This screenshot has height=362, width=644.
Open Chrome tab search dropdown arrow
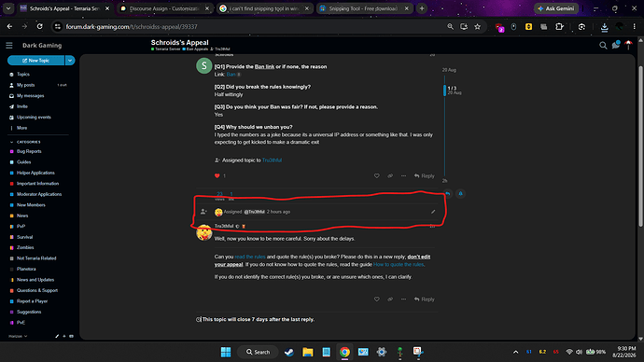coord(8,8)
